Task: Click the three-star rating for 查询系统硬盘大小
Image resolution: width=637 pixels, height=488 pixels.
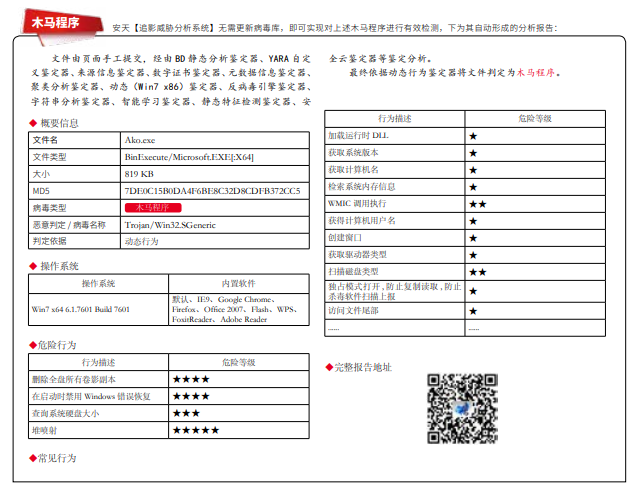Action: point(186,413)
